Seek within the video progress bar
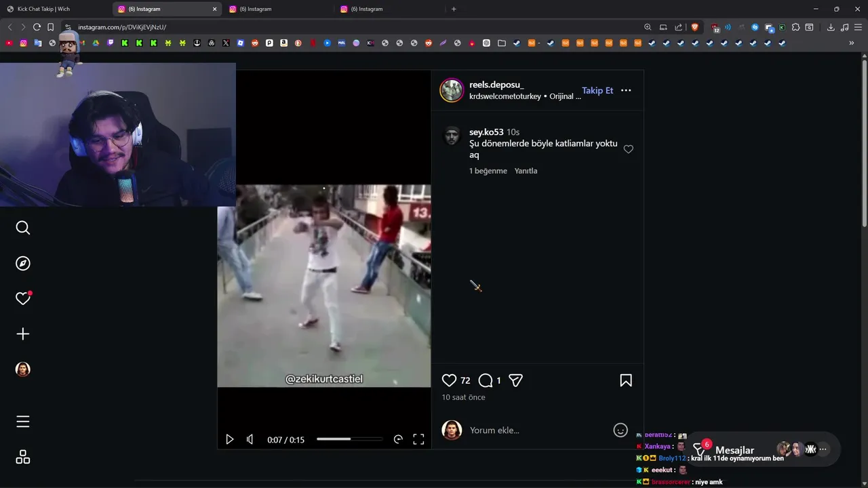868x488 pixels. click(x=349, y=439)
